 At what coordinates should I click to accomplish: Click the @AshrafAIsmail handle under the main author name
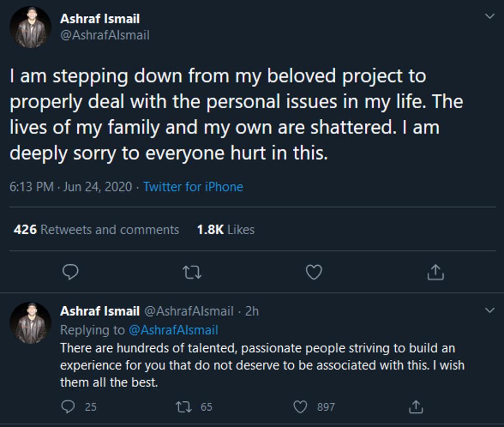coord(105,35)
